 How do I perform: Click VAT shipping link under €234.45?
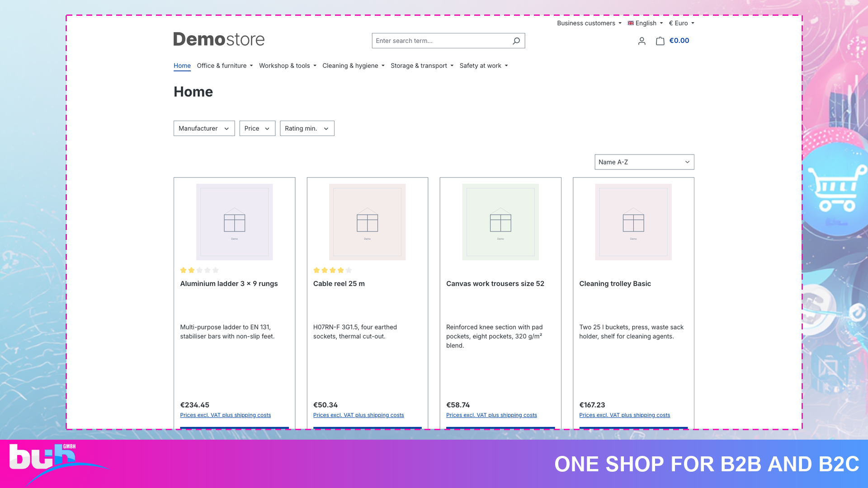[x=226, y=415]
